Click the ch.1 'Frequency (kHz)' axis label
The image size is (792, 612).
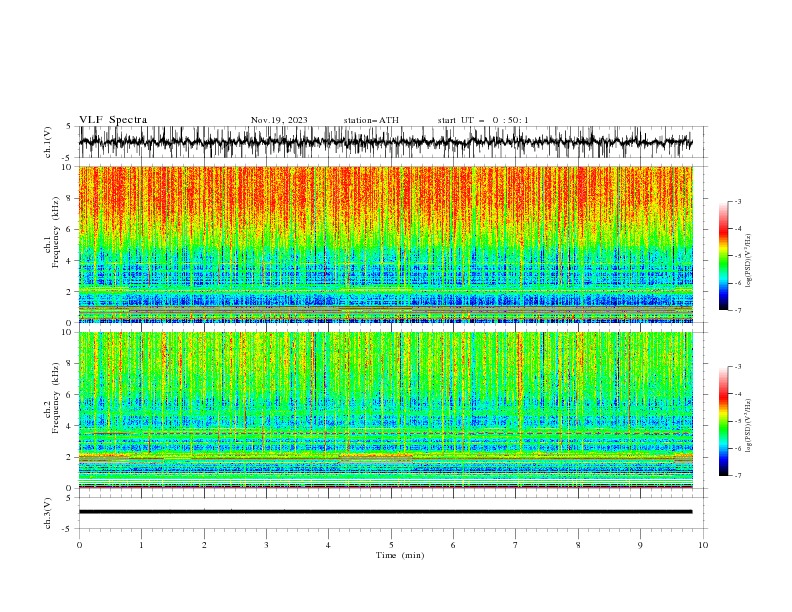57,233
